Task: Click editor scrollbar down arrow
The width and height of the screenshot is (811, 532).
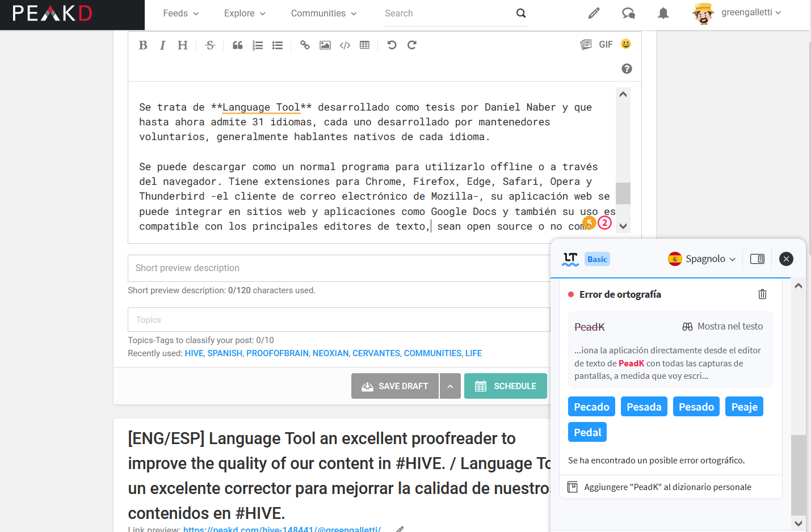Action: point(623,226)
